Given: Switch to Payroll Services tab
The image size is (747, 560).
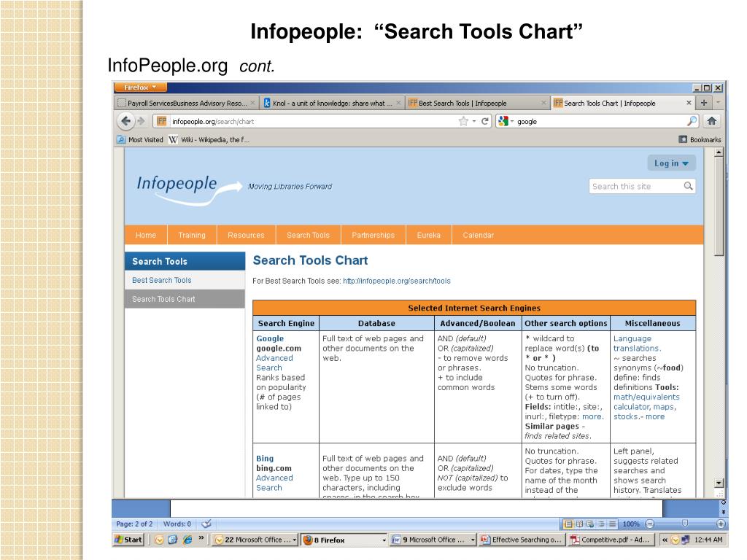Looking at the screenshot, I should click(187, 103).
